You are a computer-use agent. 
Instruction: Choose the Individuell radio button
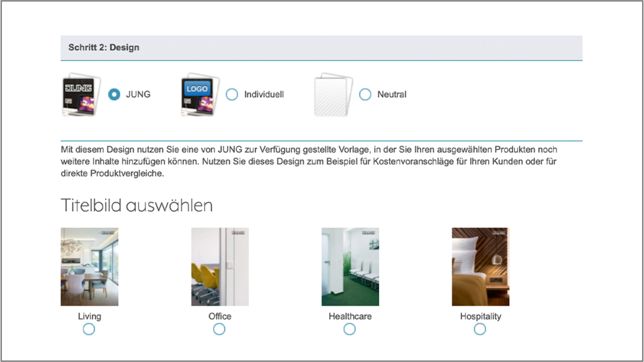click(232, 94)
